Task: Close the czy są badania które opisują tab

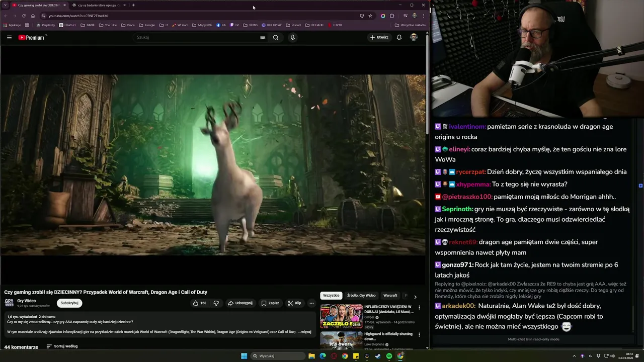Action: pyautogui.click(x=124, y=5)
